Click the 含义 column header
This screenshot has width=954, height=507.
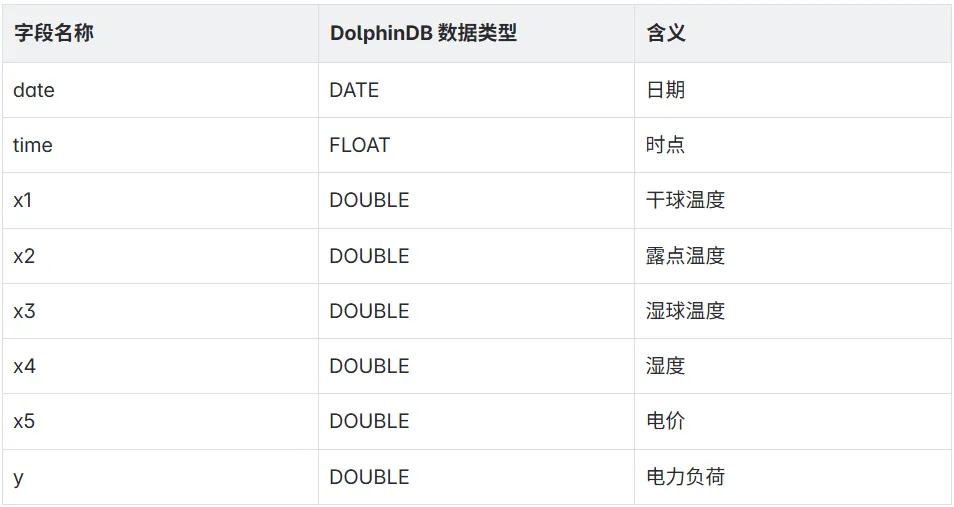tap(793, 33)
